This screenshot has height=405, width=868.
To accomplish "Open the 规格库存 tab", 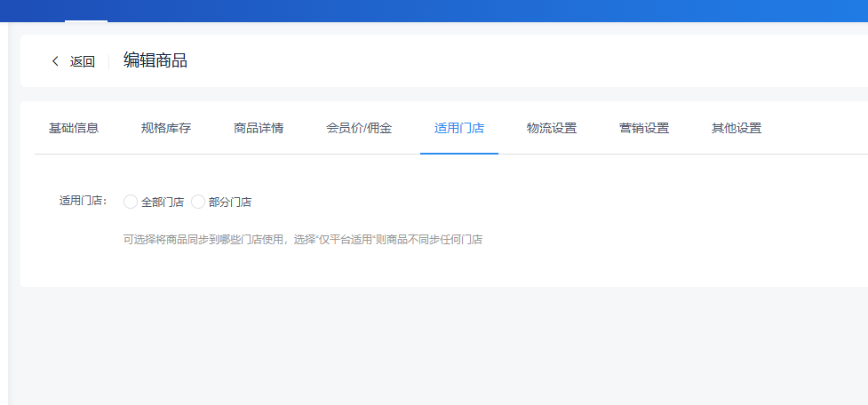I will tap(166, 128).
